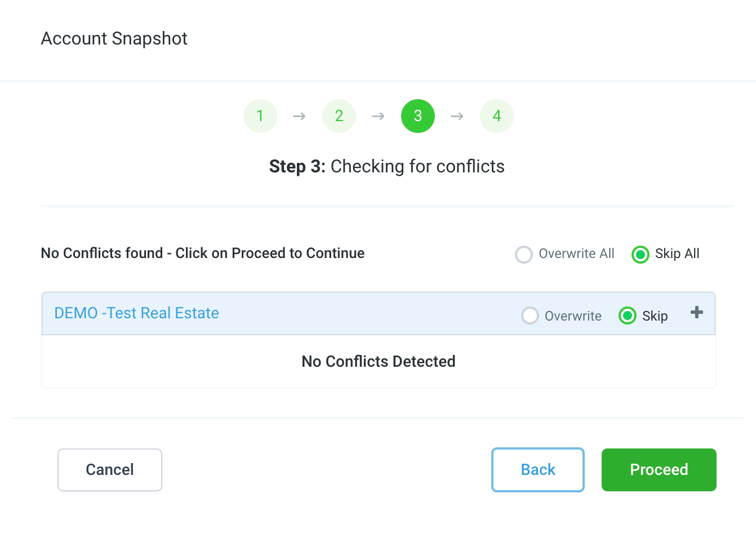Go Back to the previous step

pyautogui.click(x=537, y=470)
